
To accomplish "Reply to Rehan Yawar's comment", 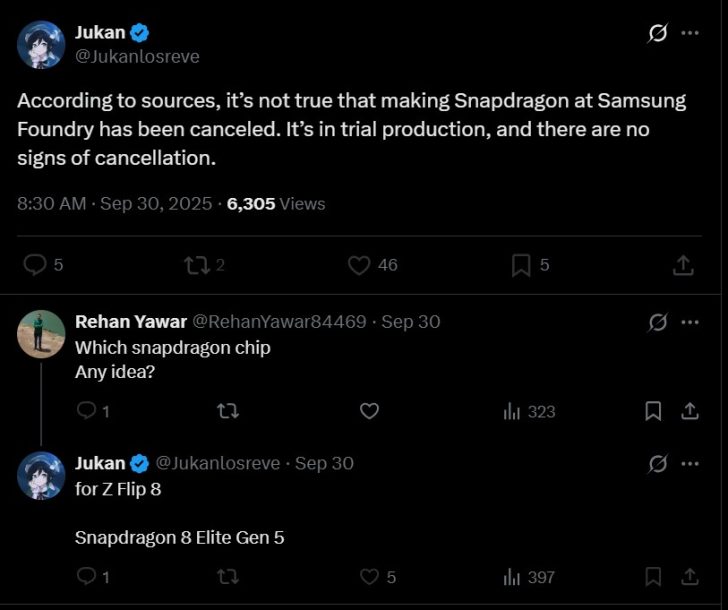I will (86, 411).
